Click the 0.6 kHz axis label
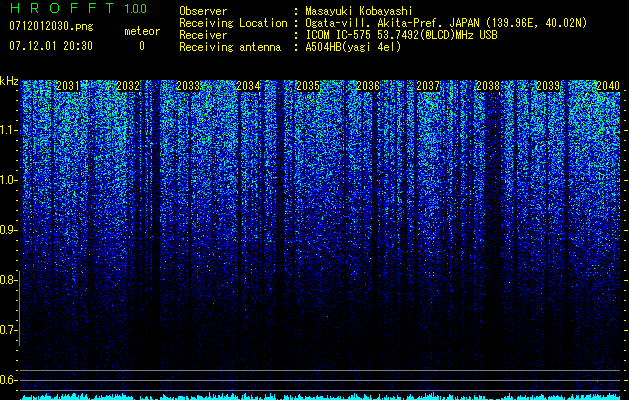Viewport: 629px width, 400px height. pyautogui.click(x=8, y=380)
